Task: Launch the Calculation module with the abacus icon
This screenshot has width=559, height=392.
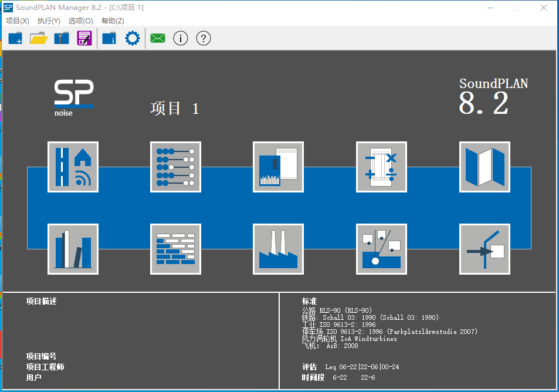Action: pyautogui.click(x=175, y=167)
